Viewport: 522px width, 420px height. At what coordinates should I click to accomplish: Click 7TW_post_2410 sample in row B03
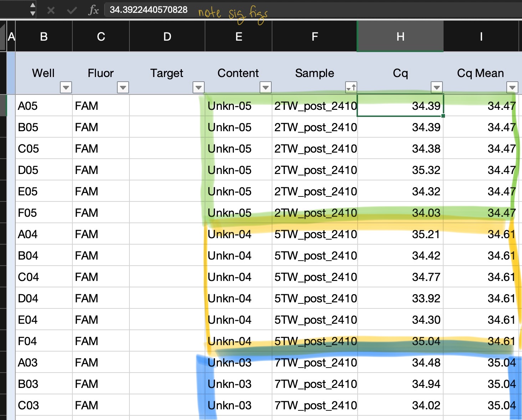pos(315,384)
